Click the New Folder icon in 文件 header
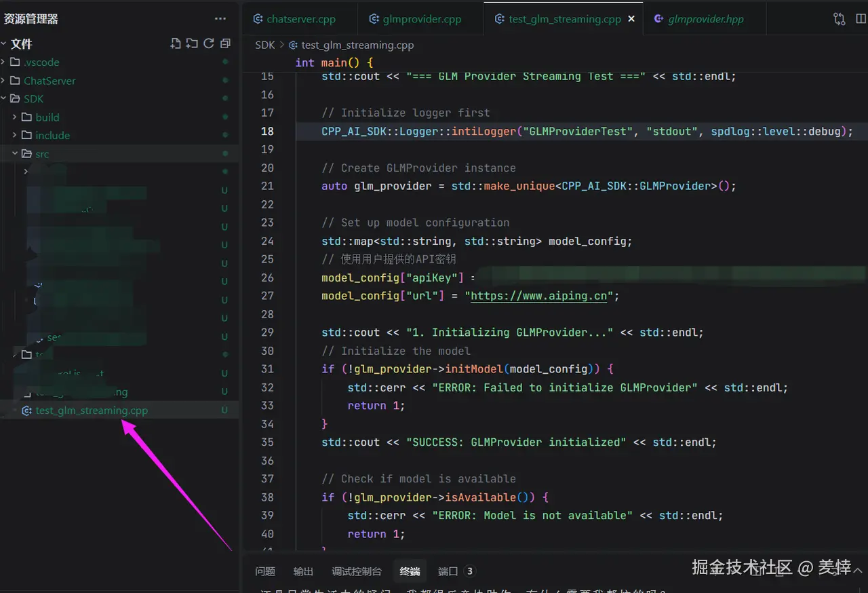Image resolution: width=868 pixels, height=593 pixels. pyautogui.click(x=192, y=43)
